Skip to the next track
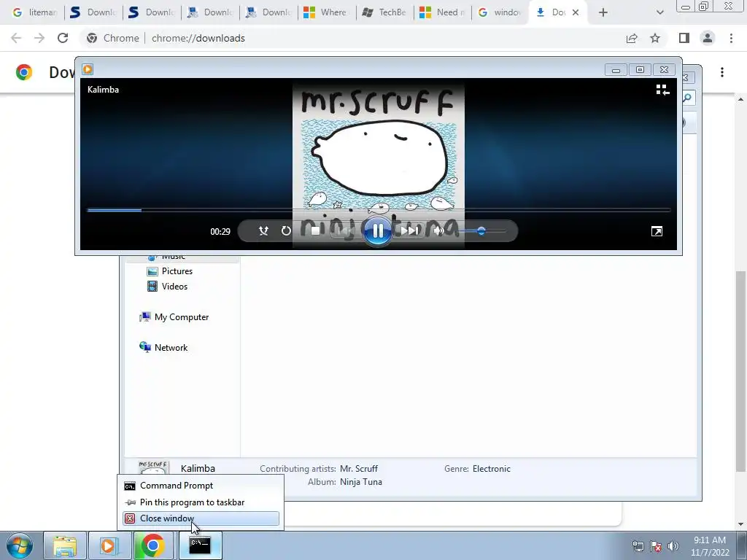 pos(409,231)
